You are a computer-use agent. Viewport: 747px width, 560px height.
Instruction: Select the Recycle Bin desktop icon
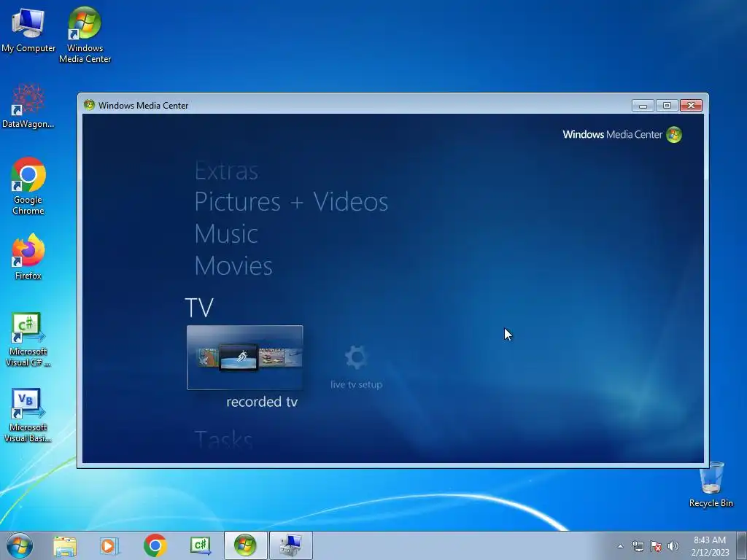point(711,485)
